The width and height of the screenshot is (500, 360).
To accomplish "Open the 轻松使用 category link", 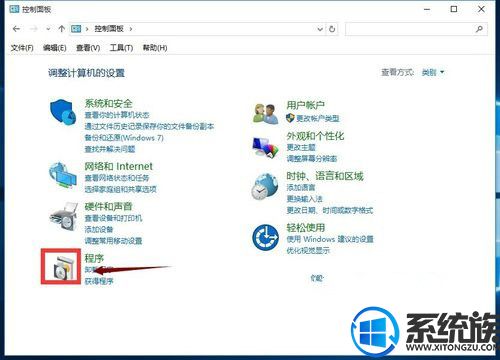I will [305, 228].
